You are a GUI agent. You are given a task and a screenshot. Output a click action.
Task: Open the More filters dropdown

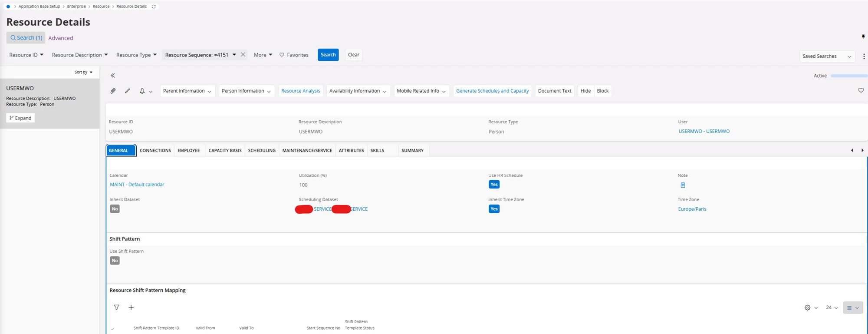click(x=263, y=55)
